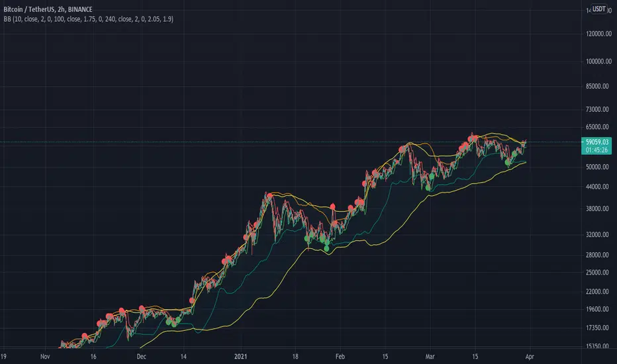Click the Mar label on time axis
The width and height of the screenshot is (617, 364).
430,357
